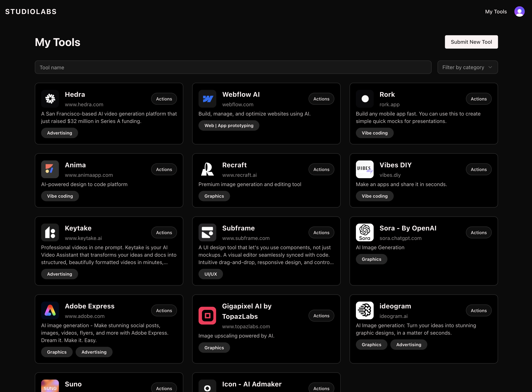Click the Anima app icon

[x=50, y=169]
